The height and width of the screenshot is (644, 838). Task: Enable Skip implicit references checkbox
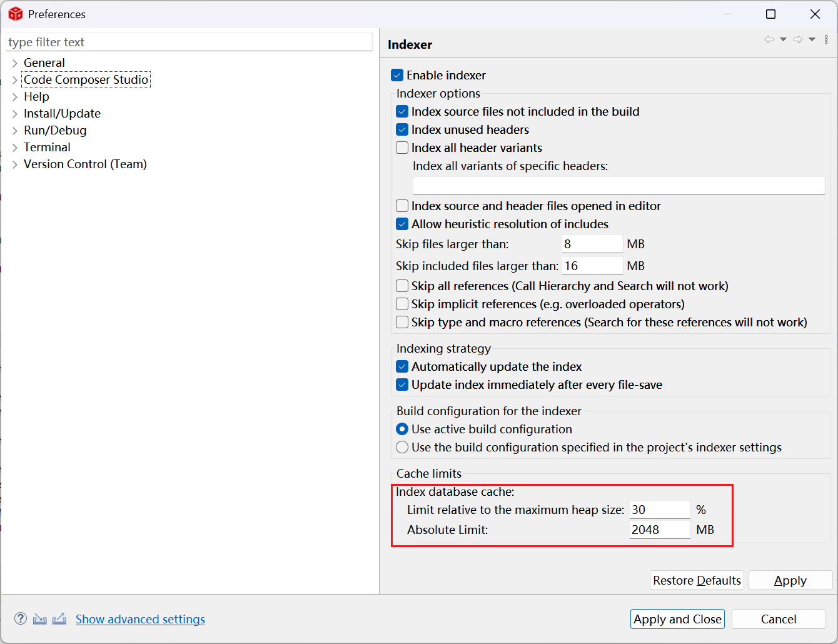(x=402, y=304)
